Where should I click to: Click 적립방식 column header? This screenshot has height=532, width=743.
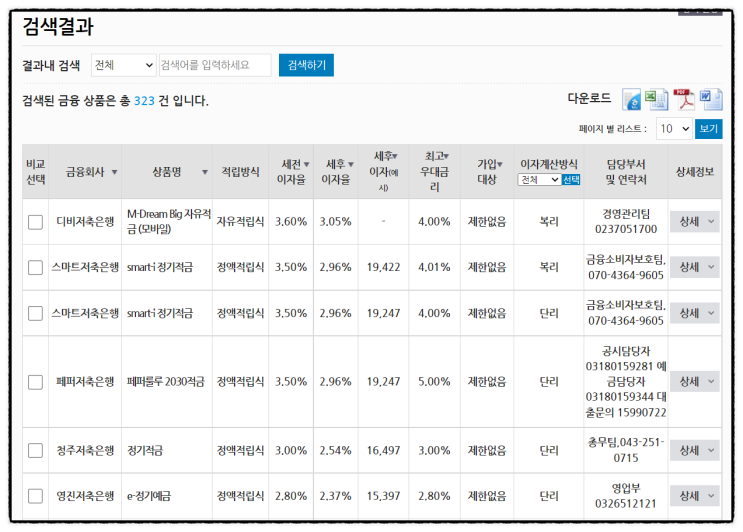[x=240, y=172]
